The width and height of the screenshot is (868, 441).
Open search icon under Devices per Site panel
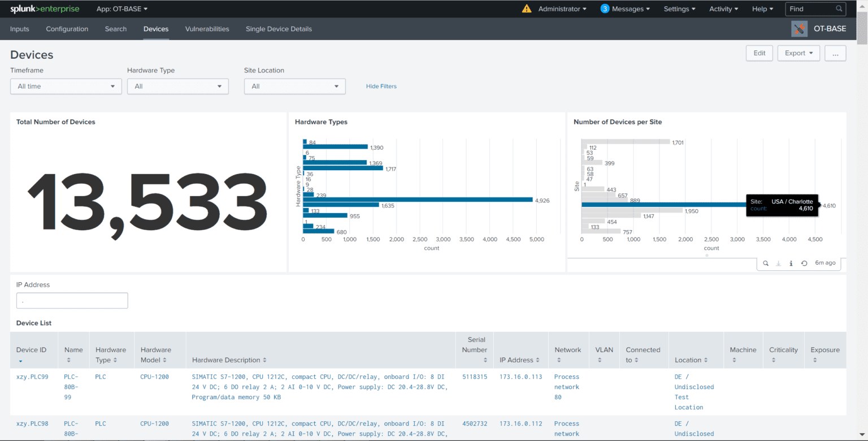[x=766, y=263]
